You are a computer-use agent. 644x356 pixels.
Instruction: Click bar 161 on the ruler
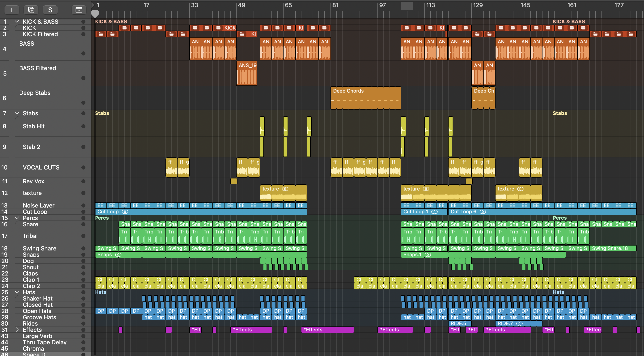(572, 5)
